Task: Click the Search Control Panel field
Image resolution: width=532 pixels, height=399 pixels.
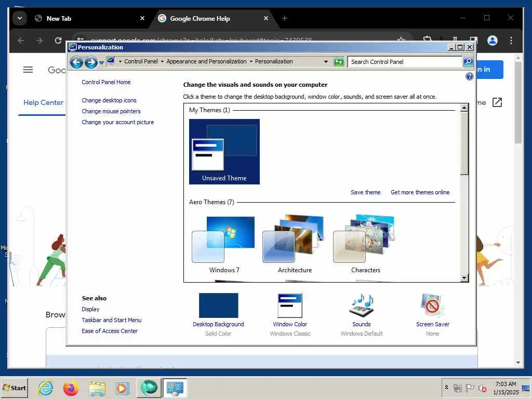Action: [x=405, y=62]
